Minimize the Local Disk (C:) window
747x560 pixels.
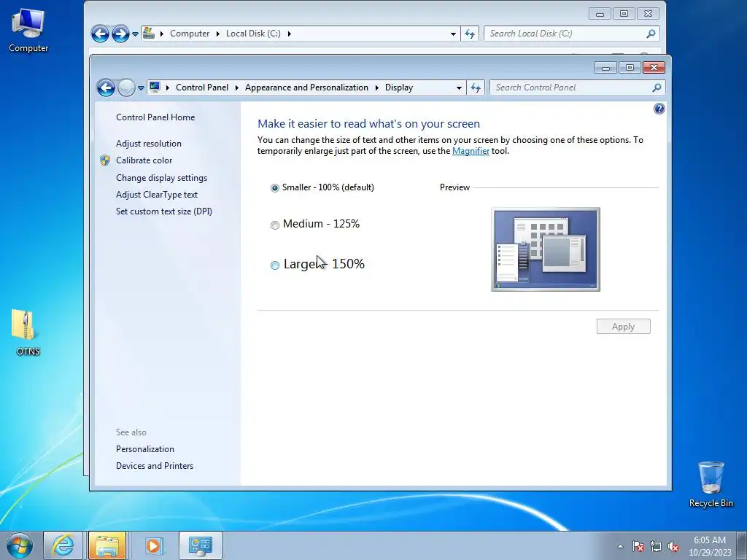tap(600, 13)
